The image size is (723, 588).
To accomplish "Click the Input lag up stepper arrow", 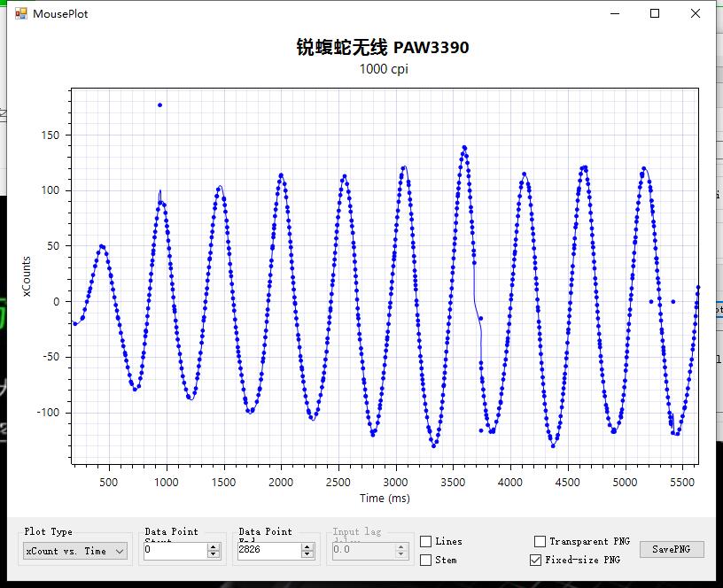I will [401, 546].
